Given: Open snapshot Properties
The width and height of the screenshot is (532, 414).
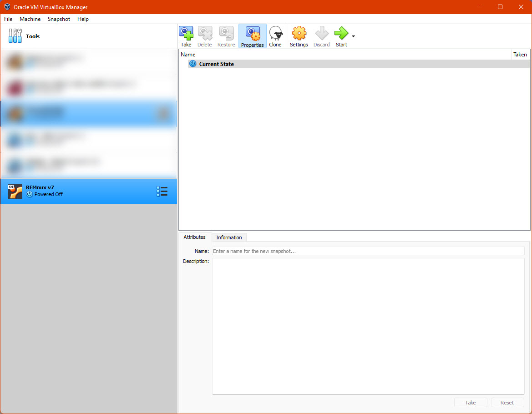Looking at the screenshot, I should (253, 36).
